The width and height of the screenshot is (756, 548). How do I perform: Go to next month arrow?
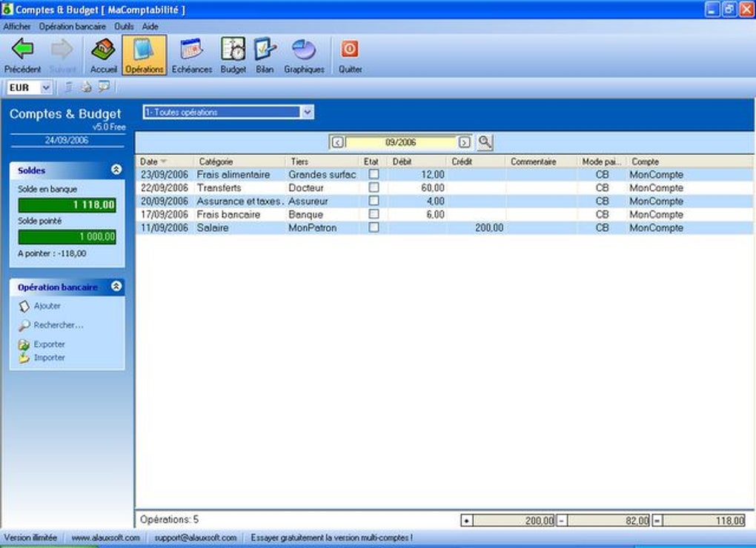click(x=464, y=142)
